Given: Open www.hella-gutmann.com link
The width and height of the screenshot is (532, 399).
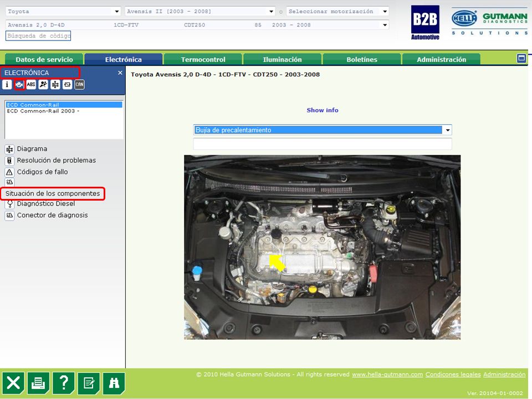Looking at the screenshot, I should click(387, 374).
